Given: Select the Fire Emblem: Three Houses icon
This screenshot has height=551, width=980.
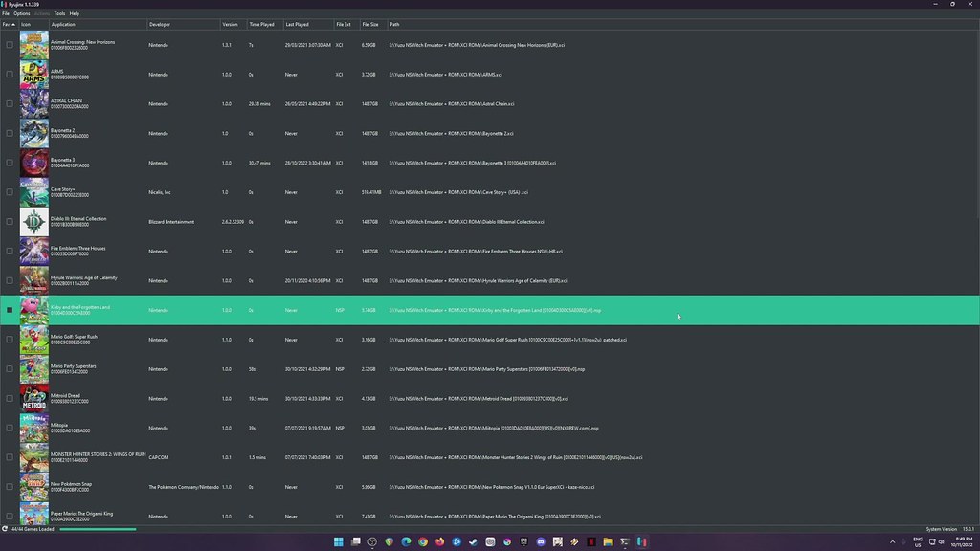Looking at the screenshot, I should pyautogui.click(x=33, y=252).
